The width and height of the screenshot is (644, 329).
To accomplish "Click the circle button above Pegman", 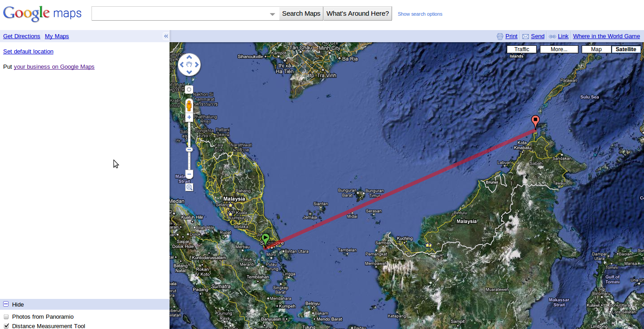I will (189, 89).
